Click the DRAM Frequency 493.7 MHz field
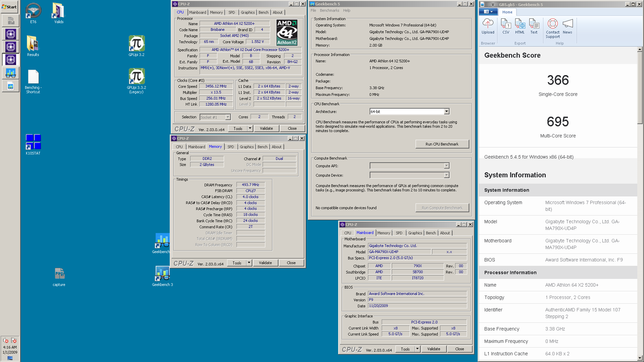This screenshot has width=644, height=362. (251, 185)
